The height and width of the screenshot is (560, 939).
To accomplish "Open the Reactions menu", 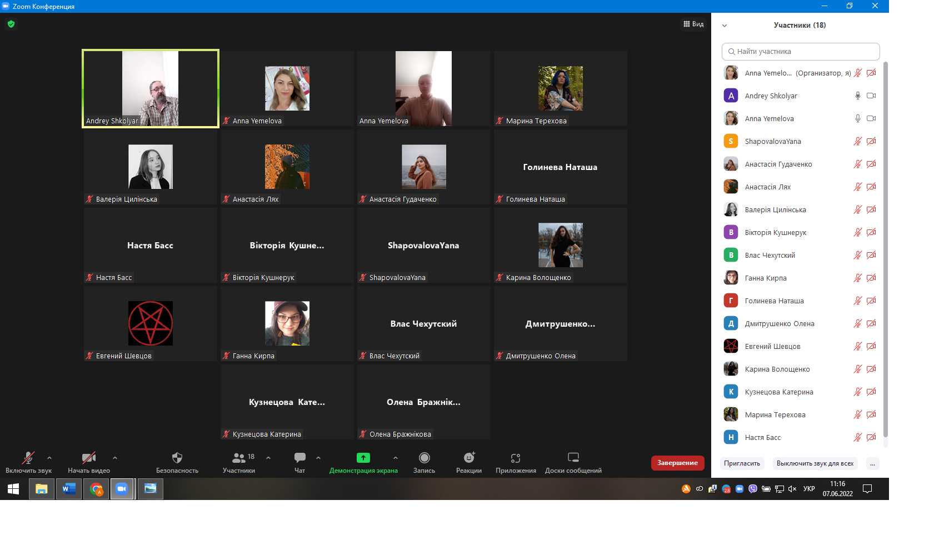I will (x=469, y=462).
